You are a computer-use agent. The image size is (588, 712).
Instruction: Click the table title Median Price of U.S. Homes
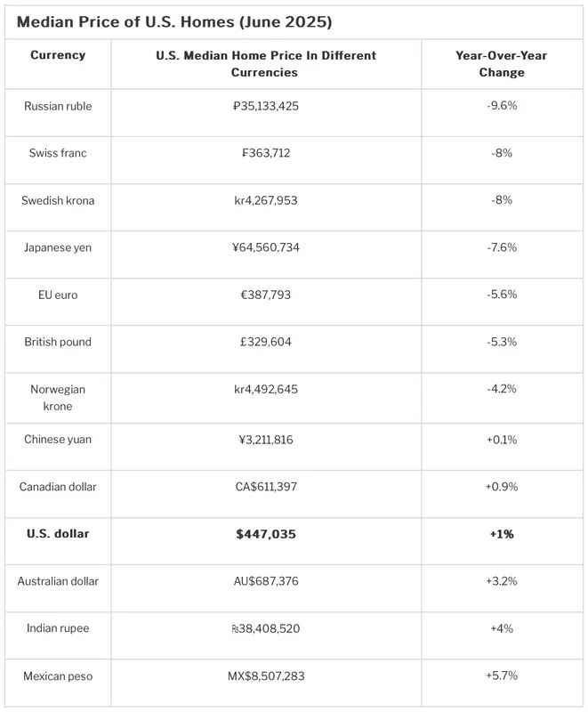coord(174,21)
